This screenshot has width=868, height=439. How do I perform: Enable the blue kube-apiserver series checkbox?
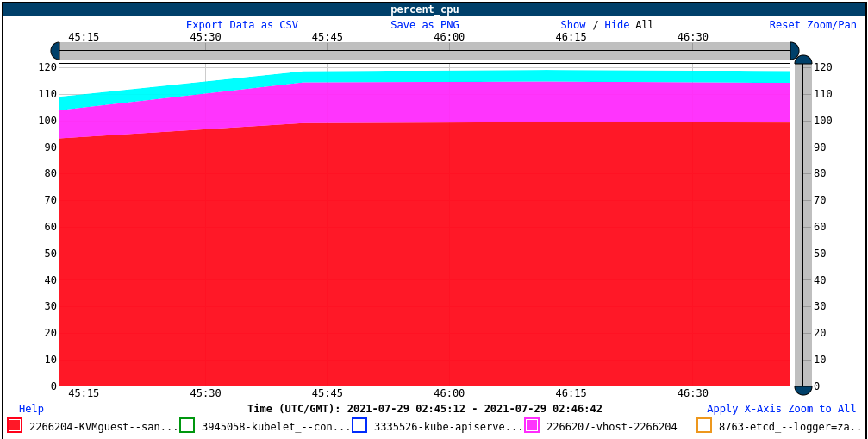(x=359, y=425)
